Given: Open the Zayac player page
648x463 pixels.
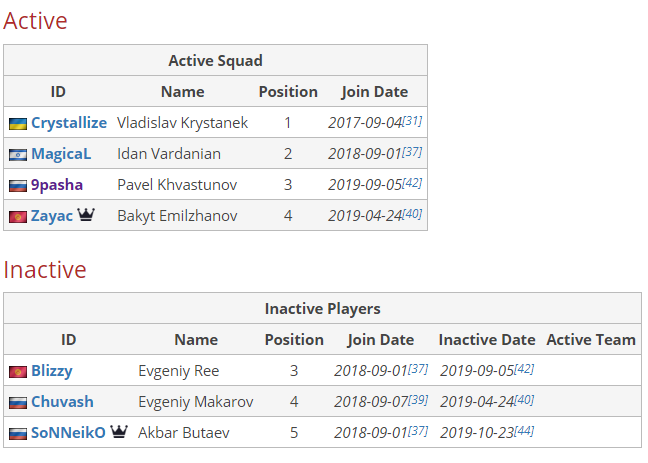Looking at the screenshot, I should [x=52, y=216].
